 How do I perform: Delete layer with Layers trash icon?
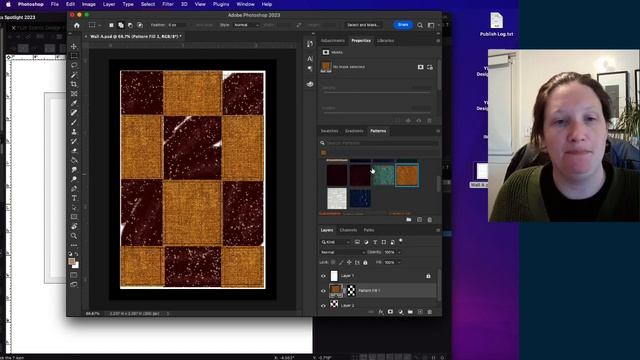coord(430,312)
